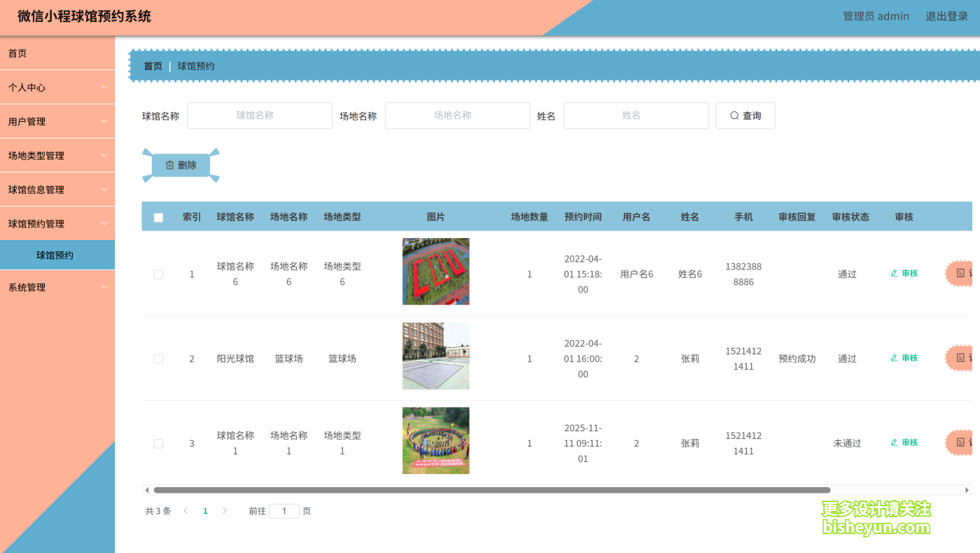Click the trash icon on the 删除 button
Screen dimensions: 980x553
click(169, 164)
